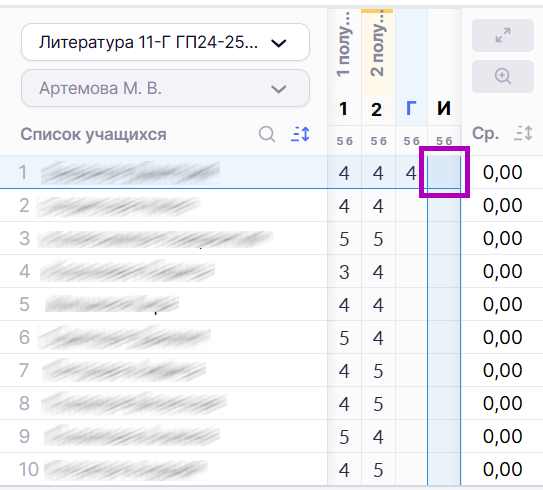Click the zoom-in magnifier button
This screenshot has height=490, width=543.
point(502,76)
